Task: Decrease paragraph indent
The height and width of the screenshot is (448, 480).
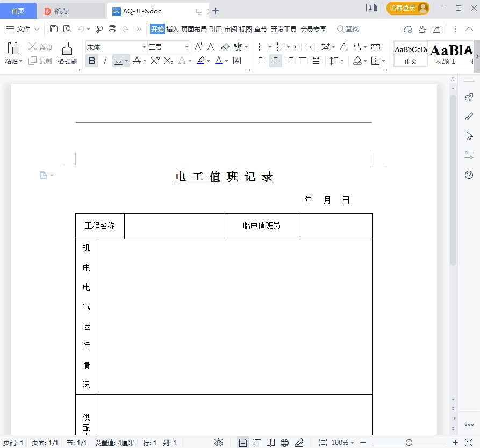Action: 299,47
